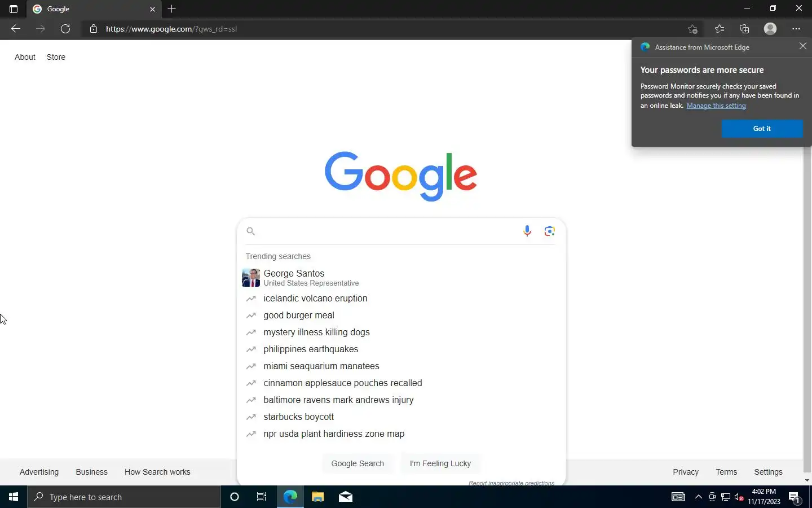Click the muted volume tray icon

(739, 497)
